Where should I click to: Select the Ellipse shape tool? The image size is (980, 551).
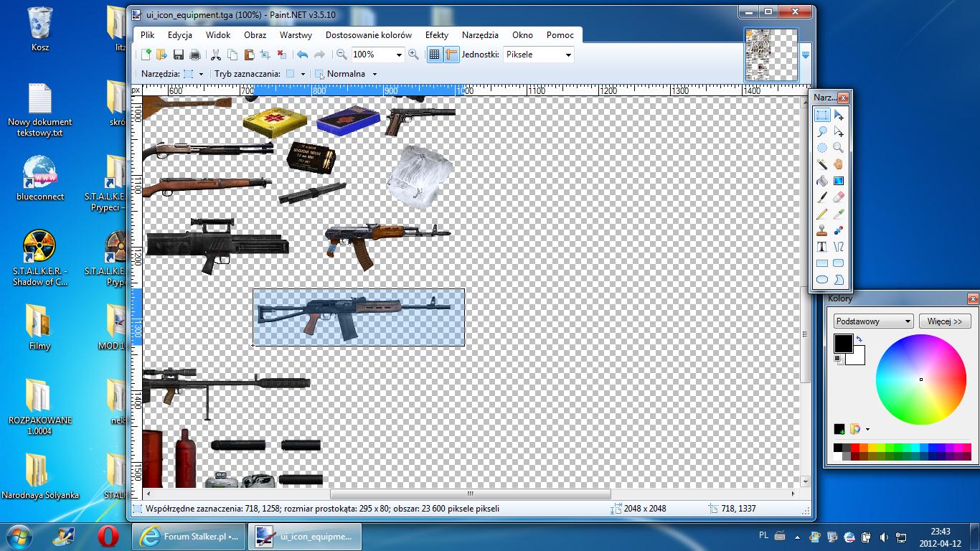(822, 280)
